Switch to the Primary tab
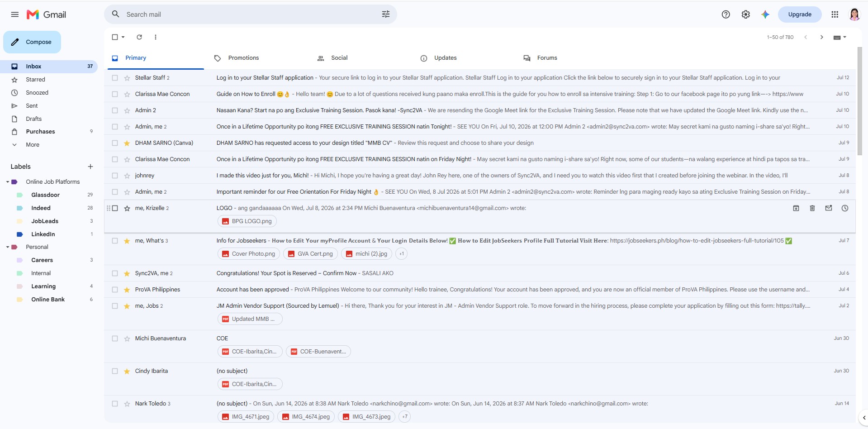Image resolution: width=868 pixels, height=429 pixels. pyautogui.click(x=156, y=58)
